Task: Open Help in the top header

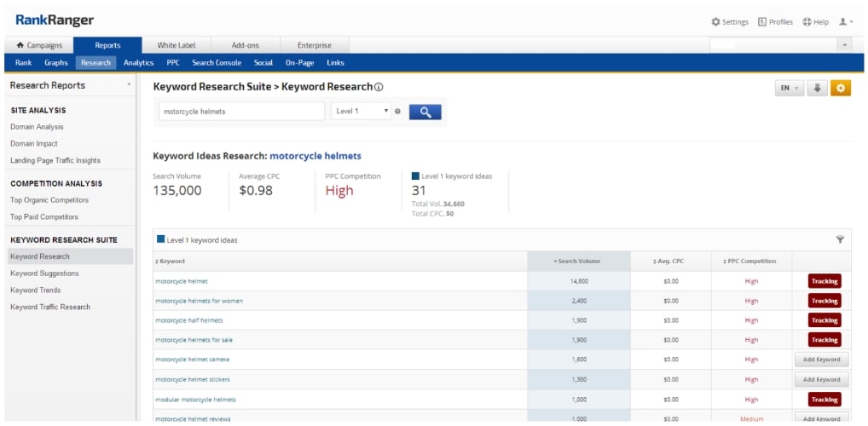Action: [815, 22]
